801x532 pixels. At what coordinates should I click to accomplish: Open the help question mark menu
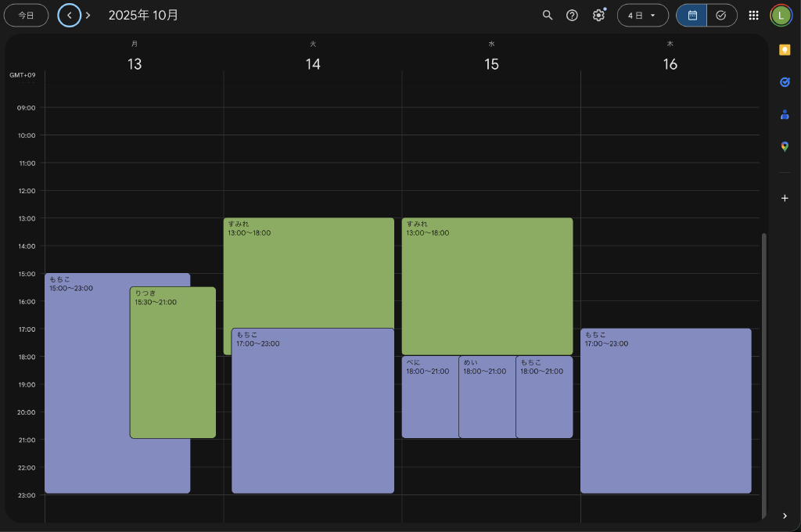point(572,16)
